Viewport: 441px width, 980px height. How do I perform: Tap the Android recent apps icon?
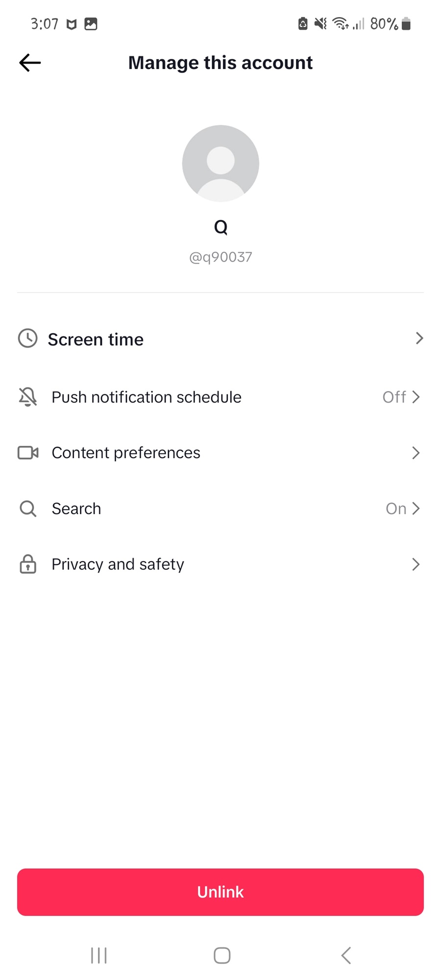(x=99, y=955)
